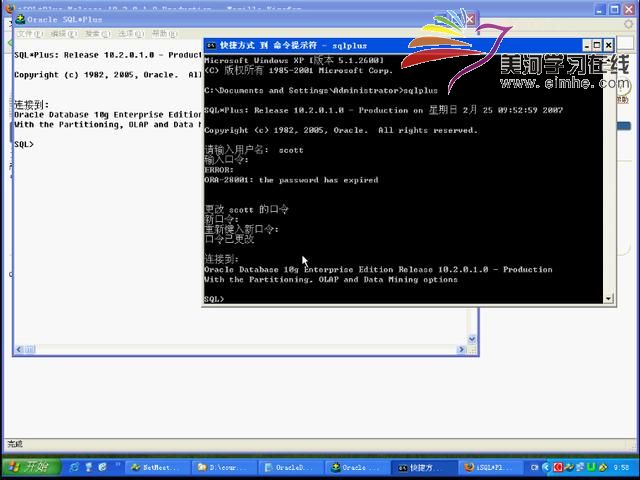Expand hidden tray icons arrow
This screenshot has width=640, height=480.
click(x=546, y=467)
